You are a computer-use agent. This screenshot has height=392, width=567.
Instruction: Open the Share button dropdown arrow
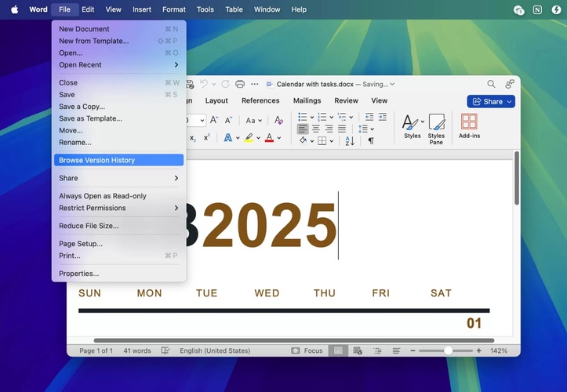[x=510, y=102]
